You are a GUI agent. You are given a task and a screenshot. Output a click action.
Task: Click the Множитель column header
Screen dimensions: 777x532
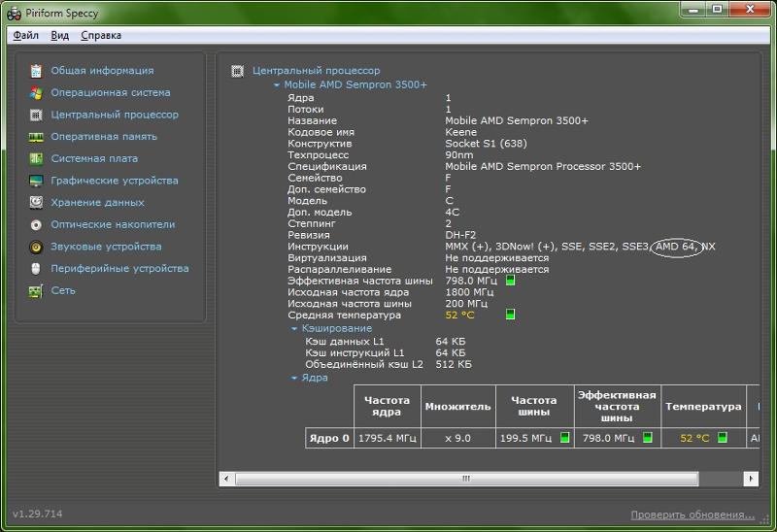[457, 406]
